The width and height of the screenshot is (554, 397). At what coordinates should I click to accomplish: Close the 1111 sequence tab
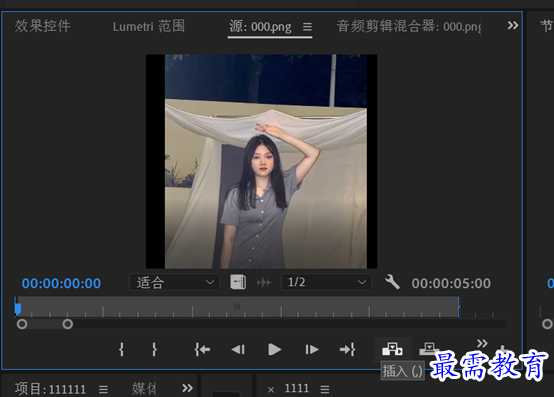(271, 390)
